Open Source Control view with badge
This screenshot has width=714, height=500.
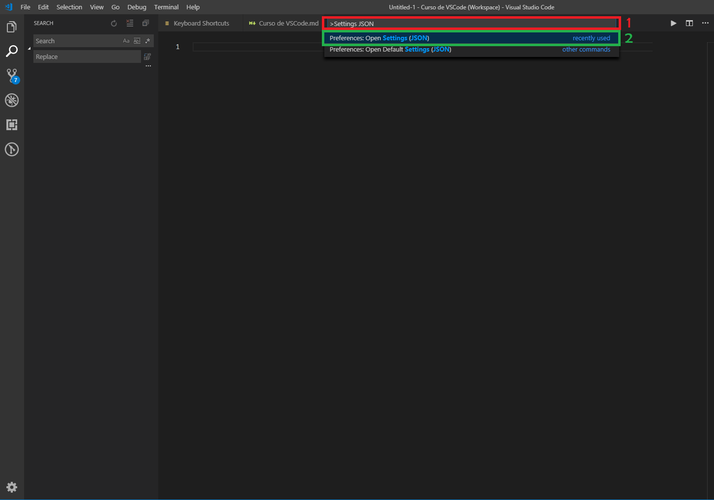coord(12,76)
